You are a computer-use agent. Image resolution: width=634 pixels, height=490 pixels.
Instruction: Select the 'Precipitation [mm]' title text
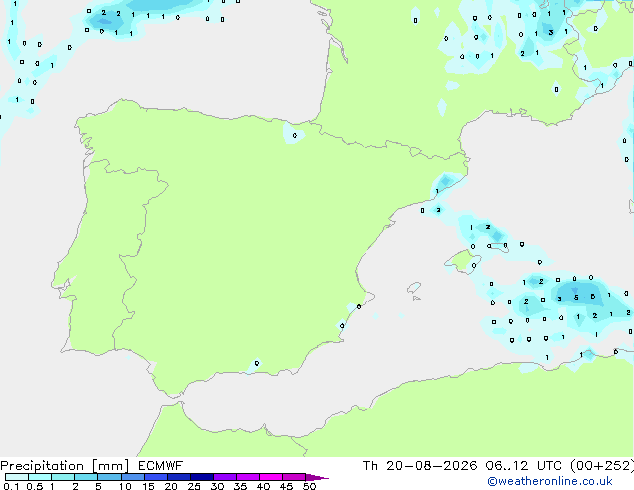tap(65, 466)
